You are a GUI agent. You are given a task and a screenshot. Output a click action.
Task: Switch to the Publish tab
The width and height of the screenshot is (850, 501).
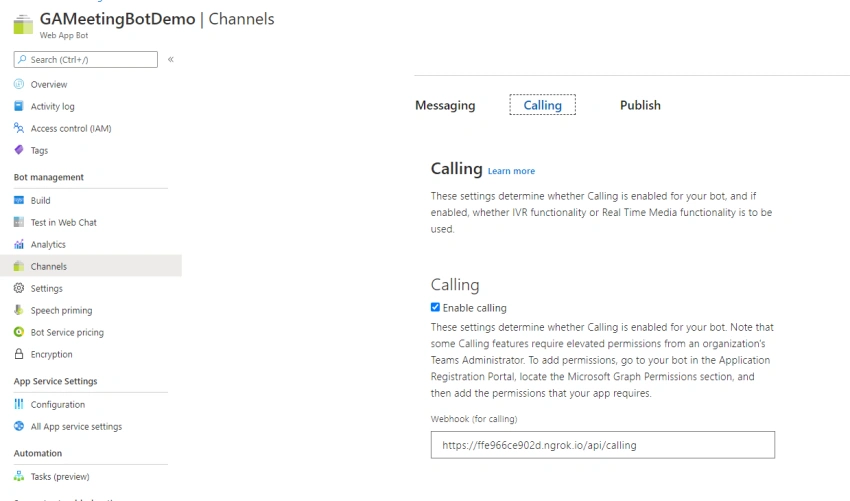click(640, 105)
